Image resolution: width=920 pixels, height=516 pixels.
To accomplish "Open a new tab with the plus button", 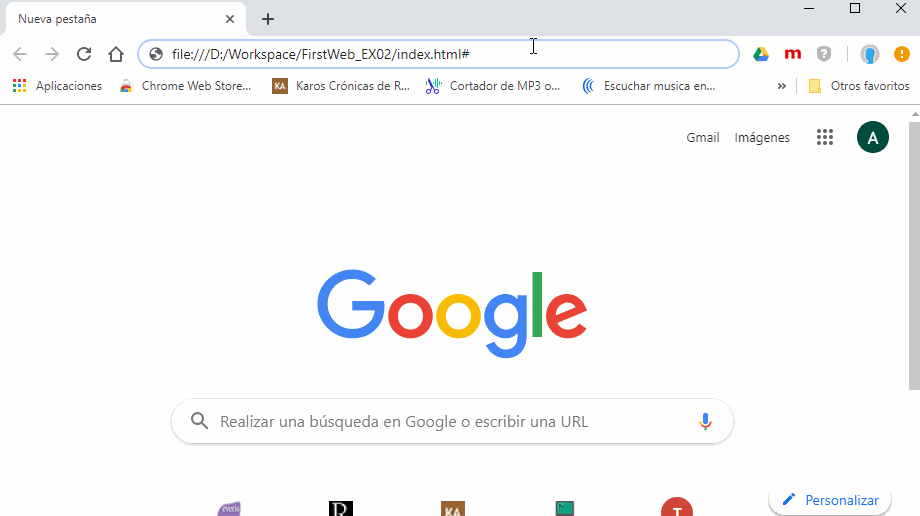I will coord(268,19).
